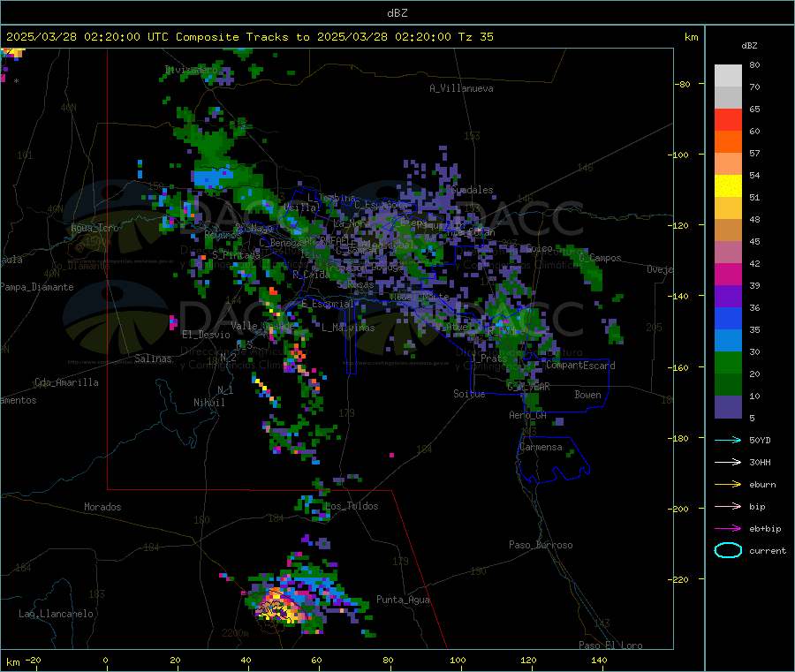795x672 pixels.
Task: Click the CompantEscard place label
Action: (x=581, y=365)
